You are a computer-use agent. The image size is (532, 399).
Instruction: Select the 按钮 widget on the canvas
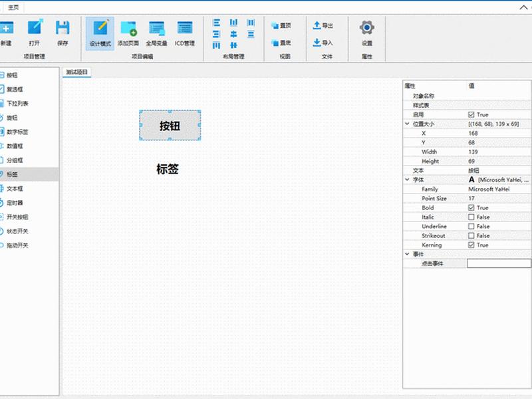tap(170, 125)
